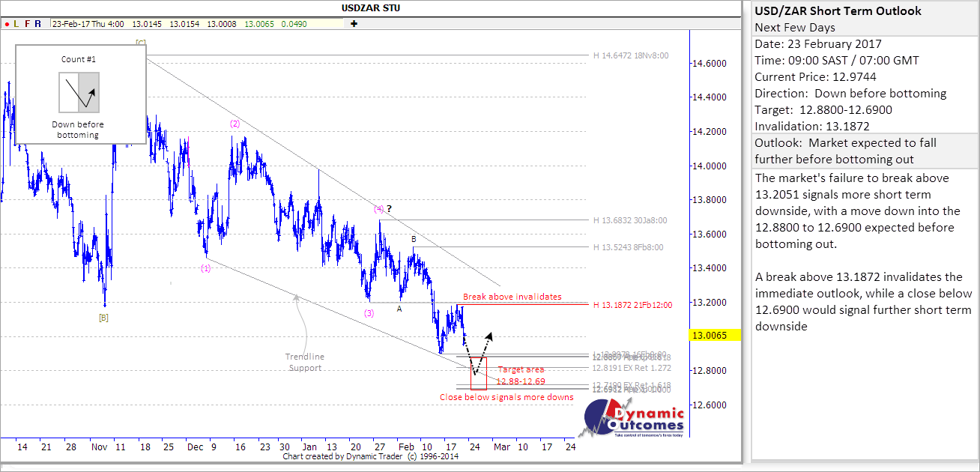Click the H 14.6472 resistance level label
980x472 pixels.
point(630,55)
